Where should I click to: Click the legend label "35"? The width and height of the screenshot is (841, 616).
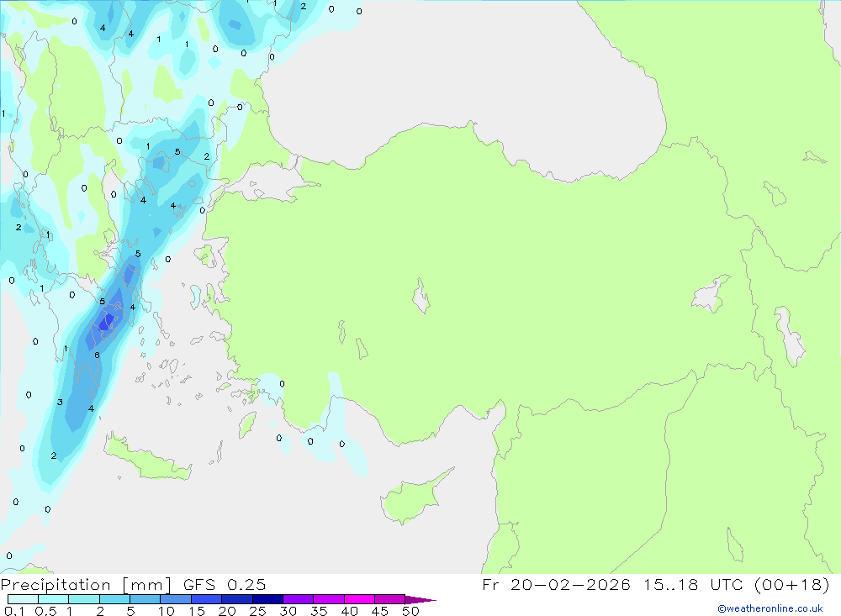tap(319, 611)
